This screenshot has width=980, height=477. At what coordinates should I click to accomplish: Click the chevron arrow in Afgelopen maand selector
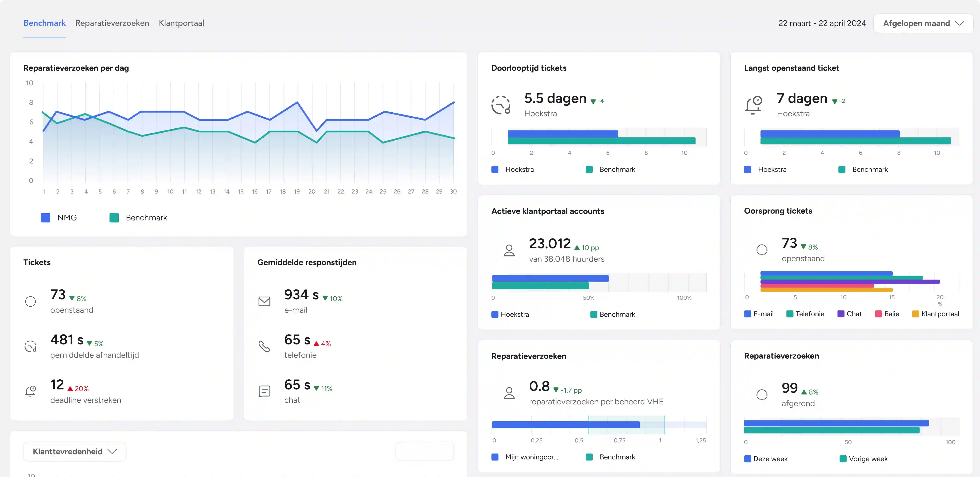[x=960, y=23]
